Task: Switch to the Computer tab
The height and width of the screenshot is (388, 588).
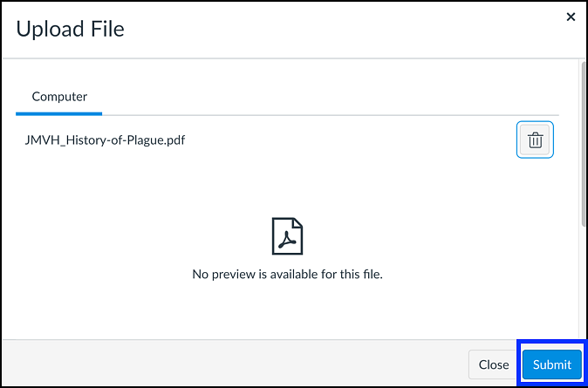Action: pyautogui.click(x=59, y=97)
